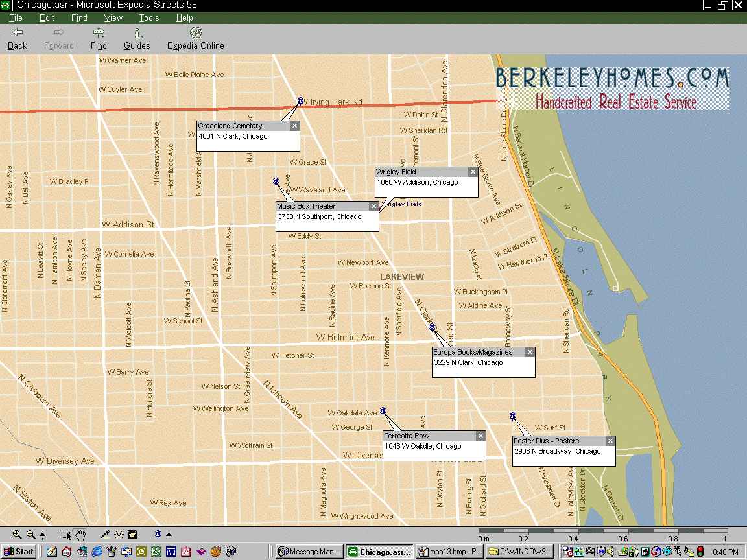Close the Graceland Cemetary balloon
The height and width of the screenshot is (560, 747).
pos(294,126)
